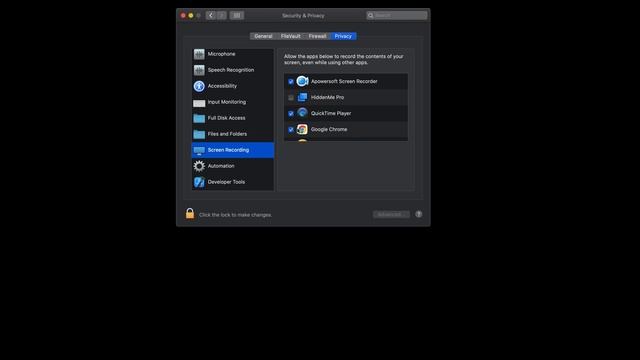Screen dimensions: 640x360
Task: Select Developer Tools label in the sidebar
Action: 226,182
